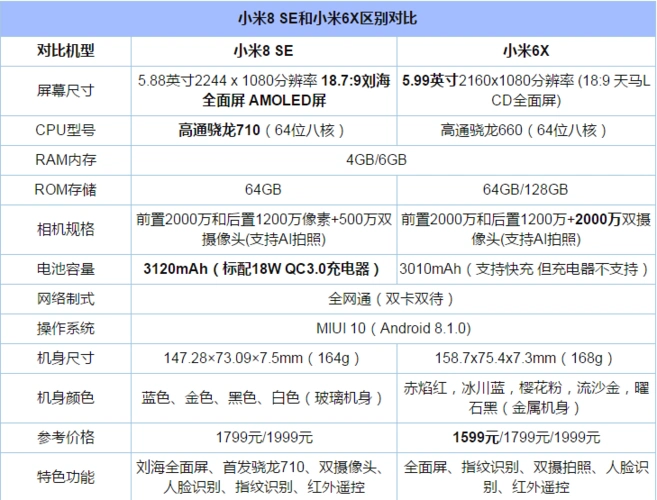Select the features cell starting 刘海全面屏
The width and height of the screenshot is (657, 500).
264,477
